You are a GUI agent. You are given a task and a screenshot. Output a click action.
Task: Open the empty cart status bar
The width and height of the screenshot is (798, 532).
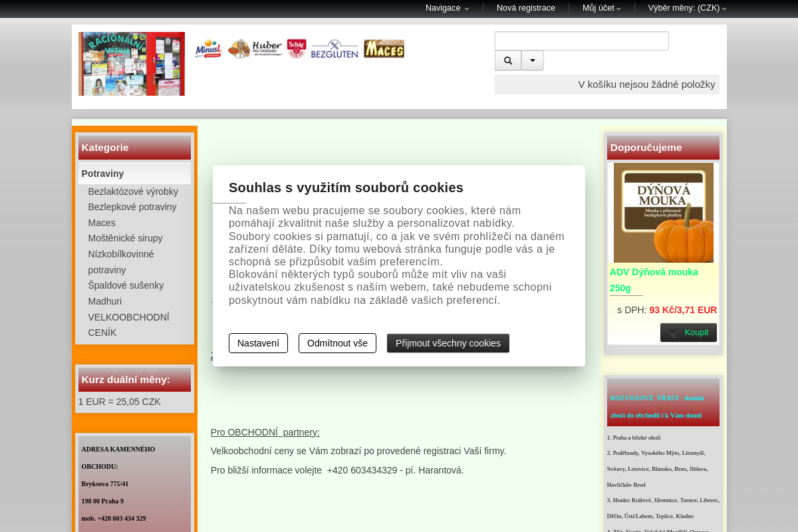tap(607, 84)
